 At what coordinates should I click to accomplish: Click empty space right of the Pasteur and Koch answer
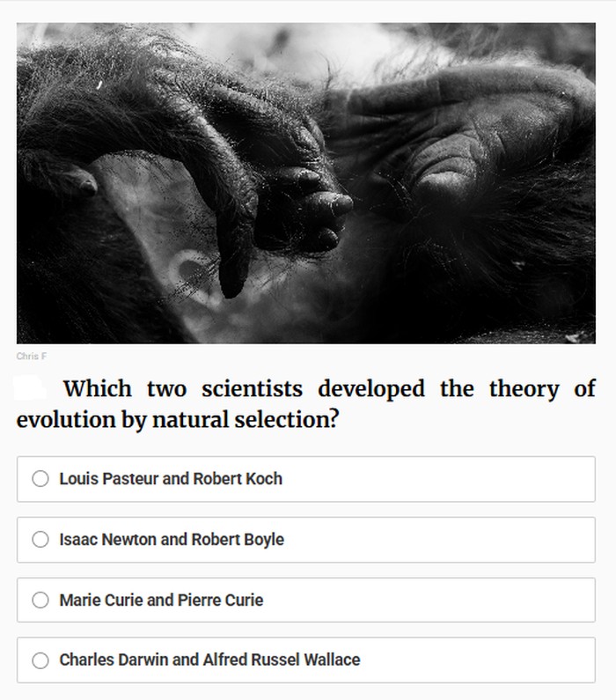point(458,479)
